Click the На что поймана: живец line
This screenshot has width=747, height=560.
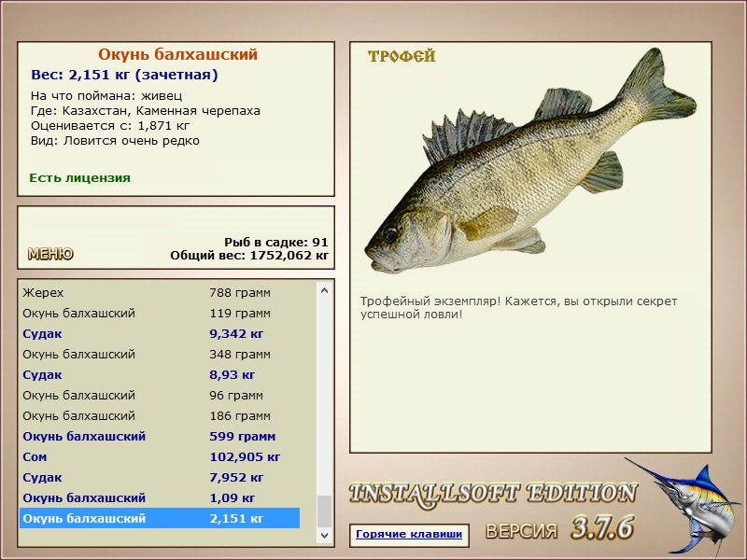pyautogui.click(x=106, y=96)
